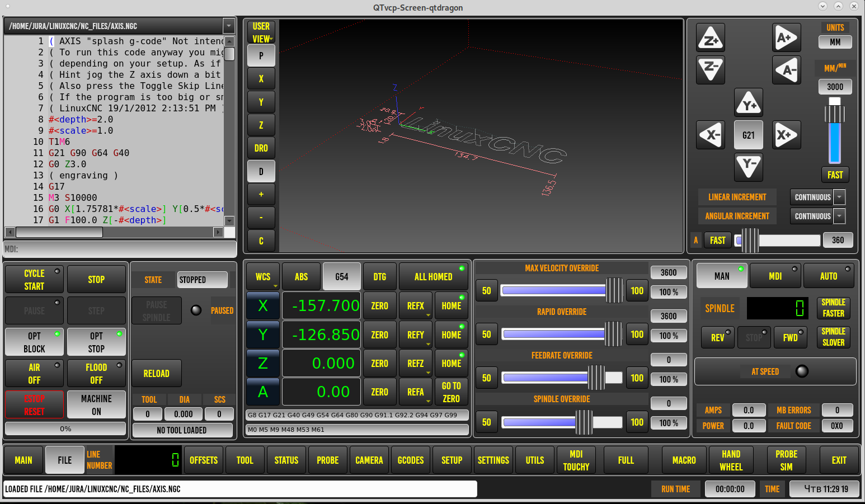
Task: Start program with CYCLE START
Action: coord(34,280)
